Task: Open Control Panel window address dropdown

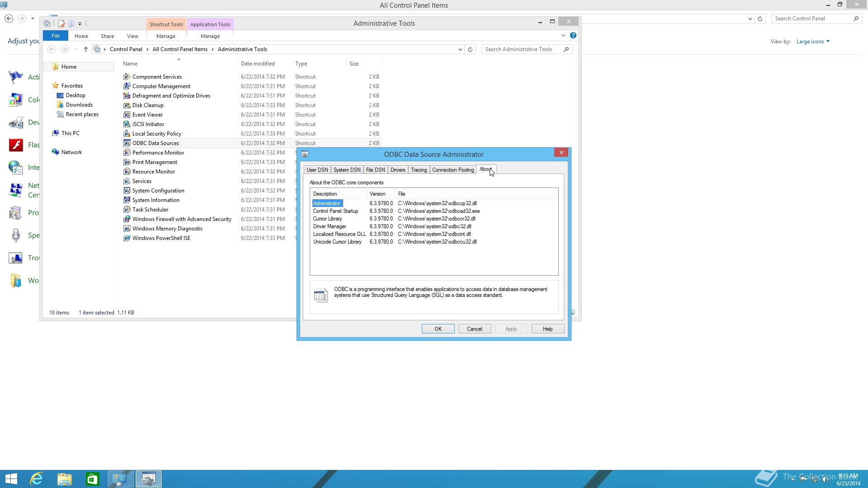Action: (x=750, y=19)
